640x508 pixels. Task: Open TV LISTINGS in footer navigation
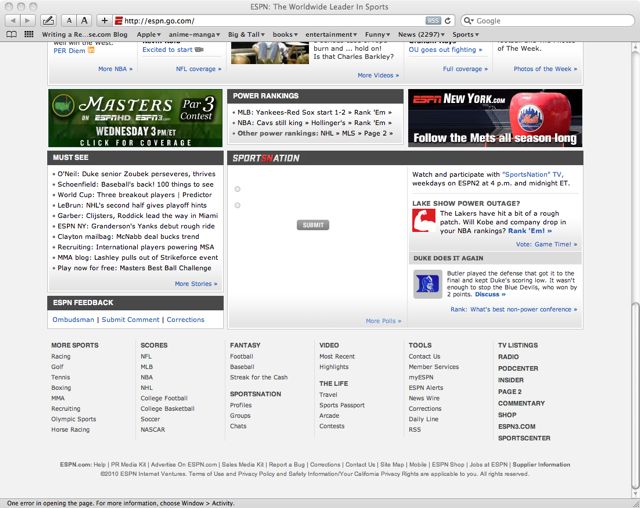click(x=518, y=345)
